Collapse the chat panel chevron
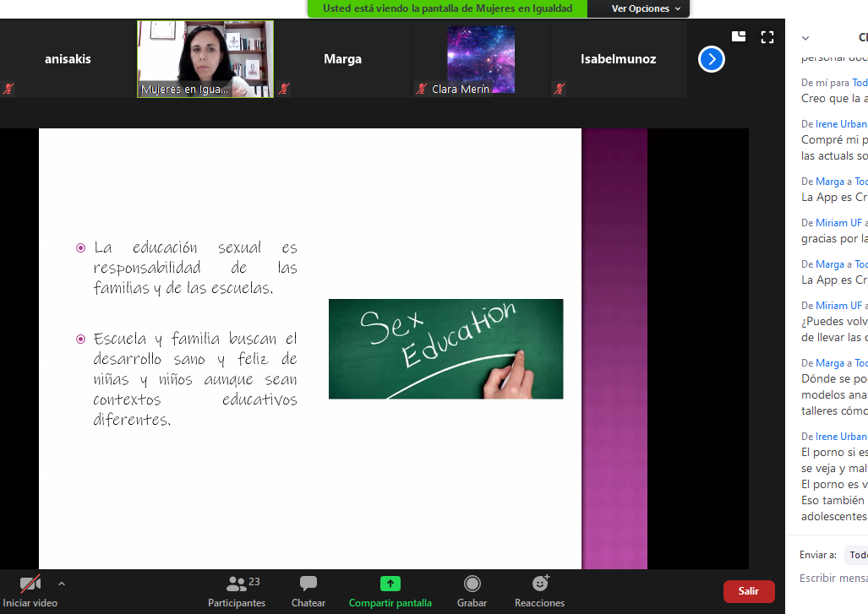The width and height of the screenshot is (868, 614). [x=805, y=38]
